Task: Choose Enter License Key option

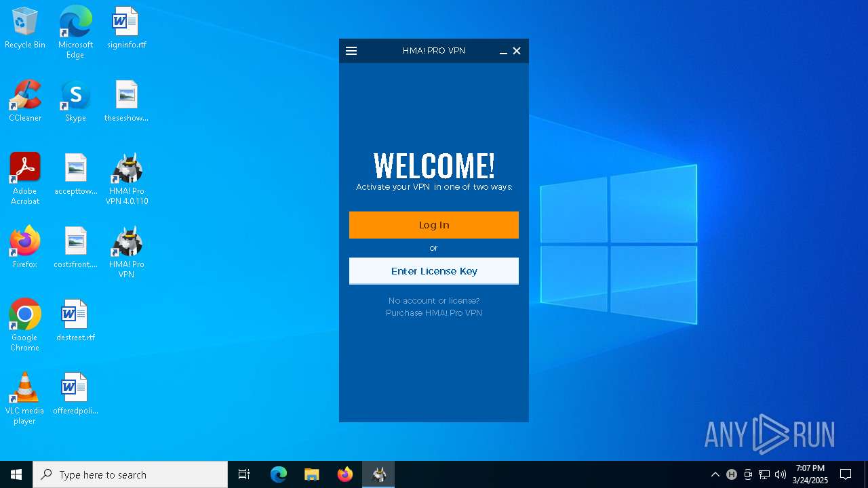Action: (434, 271)
